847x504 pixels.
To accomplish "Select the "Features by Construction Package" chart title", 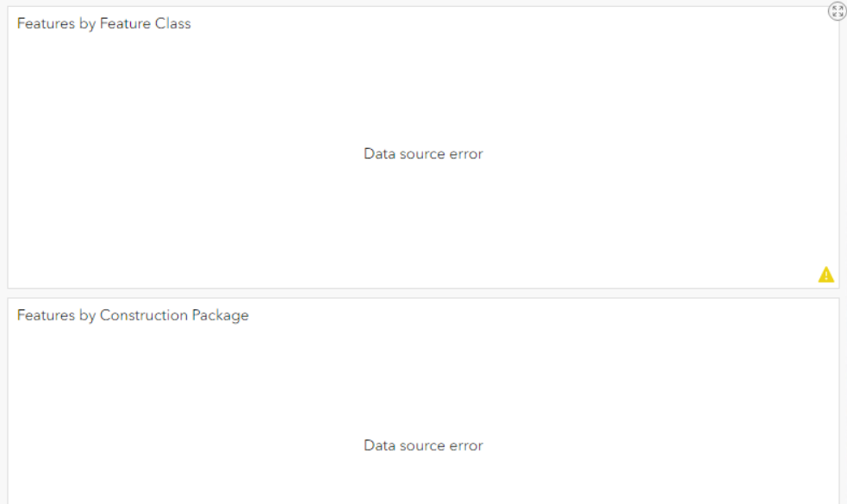I will click(133, 315).
